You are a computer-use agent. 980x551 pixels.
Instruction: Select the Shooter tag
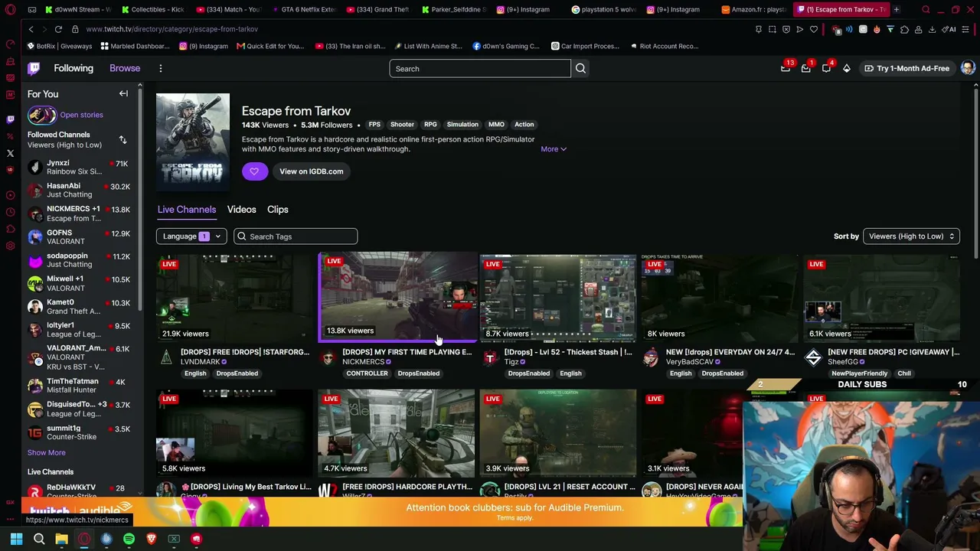(402, 125)
